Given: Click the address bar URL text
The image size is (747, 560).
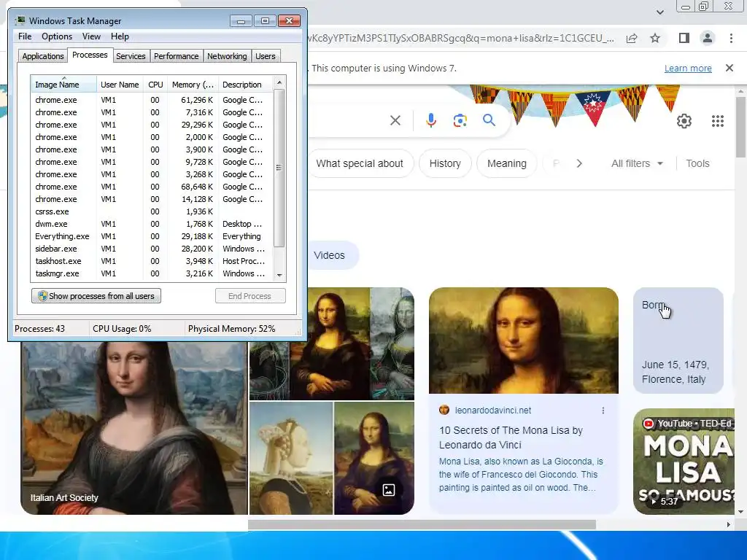Looking at the screenshot, I should pyautogui.click(x=461, y=38).
